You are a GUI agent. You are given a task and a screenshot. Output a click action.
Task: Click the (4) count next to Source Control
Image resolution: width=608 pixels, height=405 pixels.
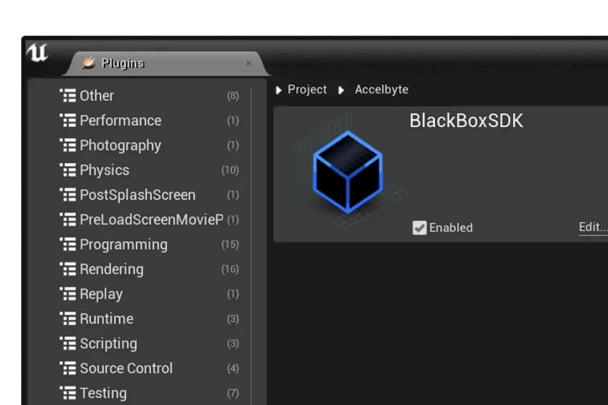click(x=233, y=368)
